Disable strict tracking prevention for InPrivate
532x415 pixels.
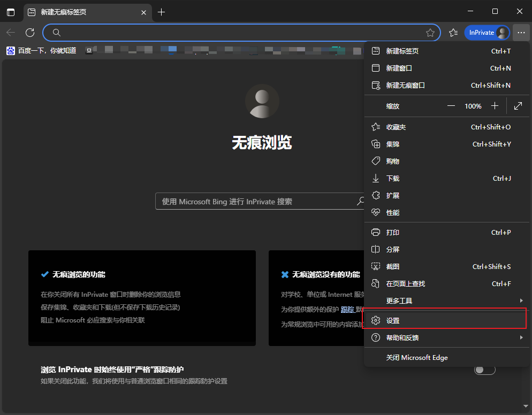tap(484, 369)
